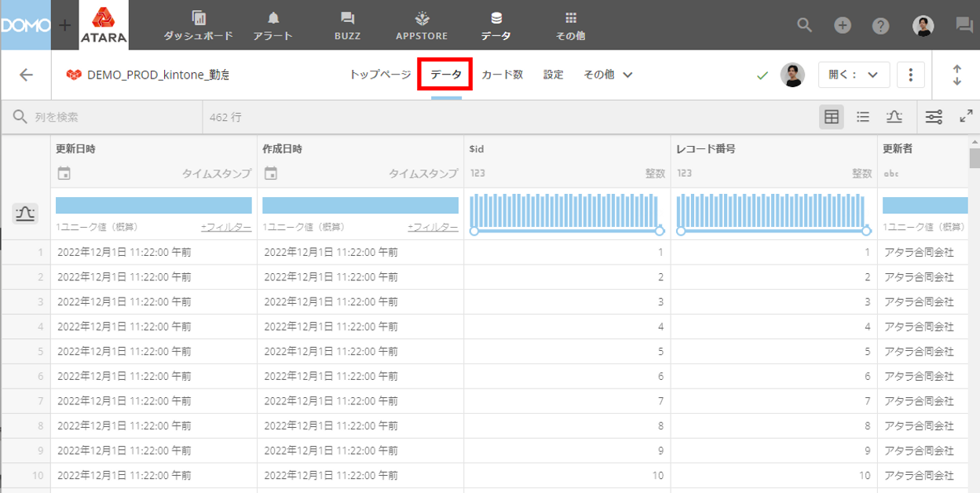Viewport: 980px width, 493px height.
Task: Select row 5 作成日時 timestamp cell
Action: [360, 351]
